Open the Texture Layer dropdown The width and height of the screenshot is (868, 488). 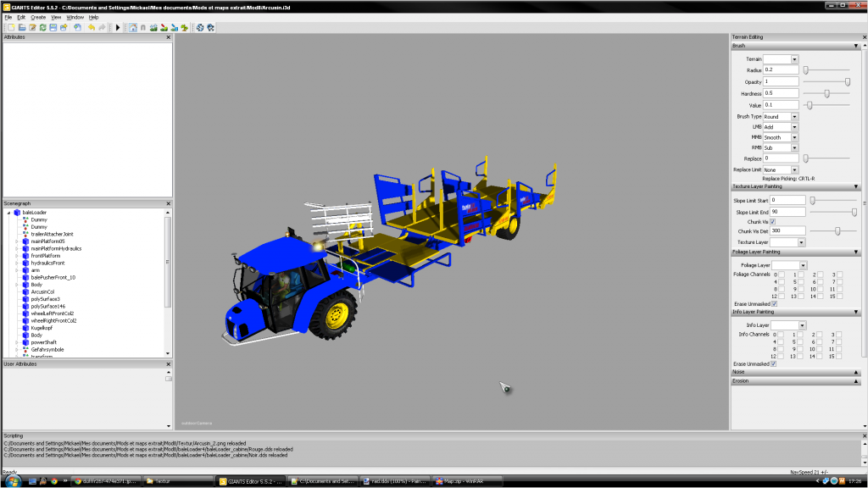(x=801, y=242)
